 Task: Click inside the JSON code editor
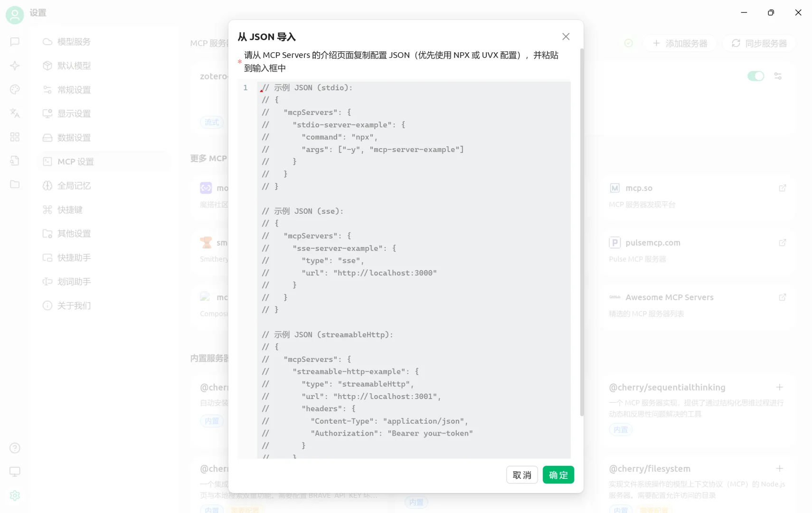(x=414, y=270)
